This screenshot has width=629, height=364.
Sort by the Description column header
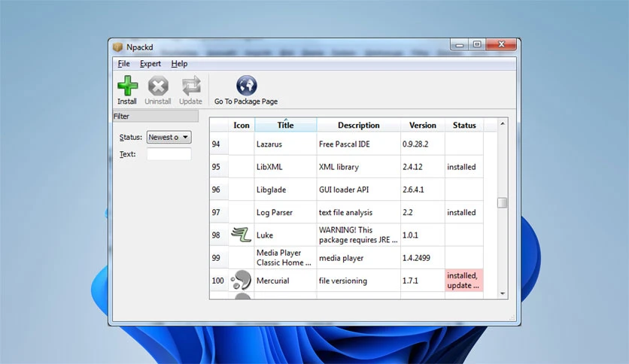(x=359, y=125)
